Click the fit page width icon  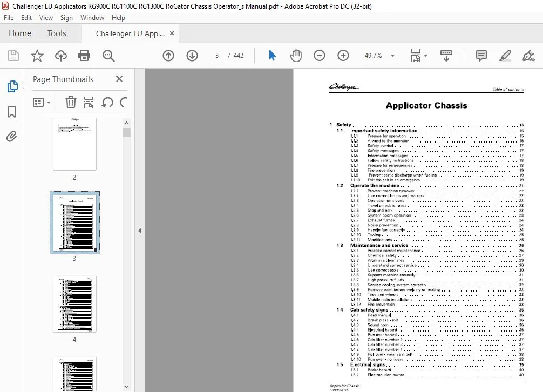coord(416,56)
